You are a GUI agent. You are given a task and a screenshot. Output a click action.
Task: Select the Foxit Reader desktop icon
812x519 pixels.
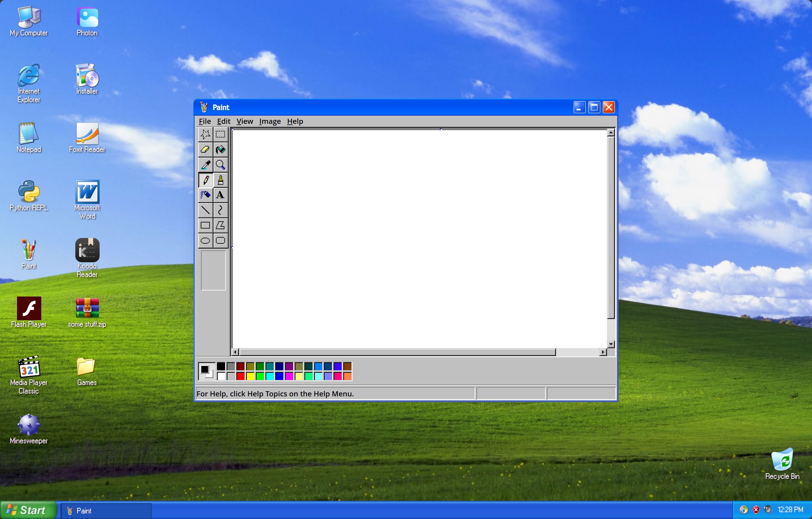[87, 138]
